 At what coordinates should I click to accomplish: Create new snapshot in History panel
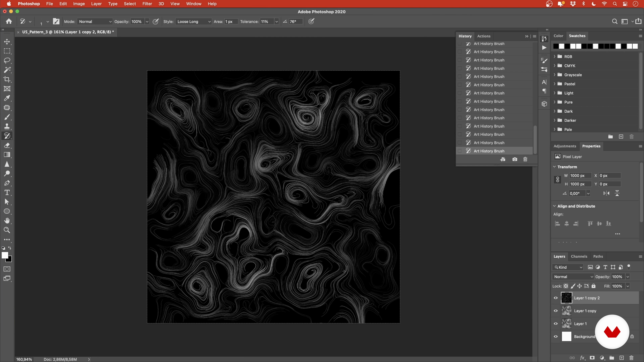[515, 159]
